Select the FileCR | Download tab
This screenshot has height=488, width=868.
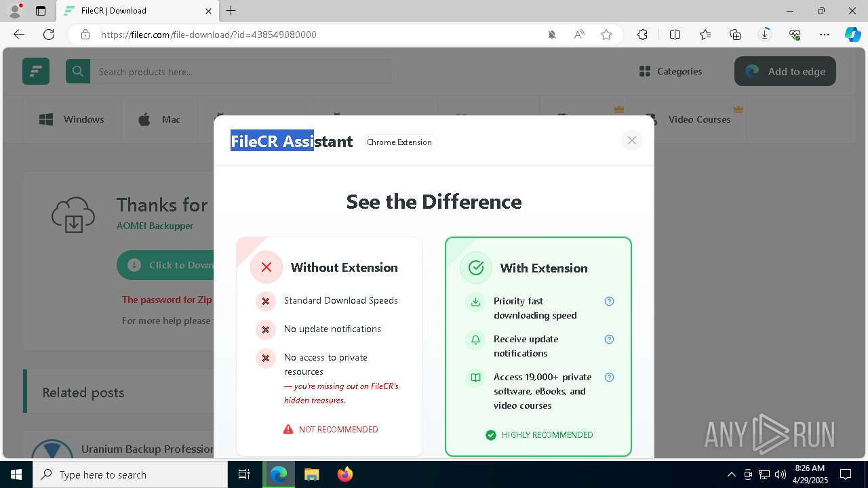coord(137,11)
